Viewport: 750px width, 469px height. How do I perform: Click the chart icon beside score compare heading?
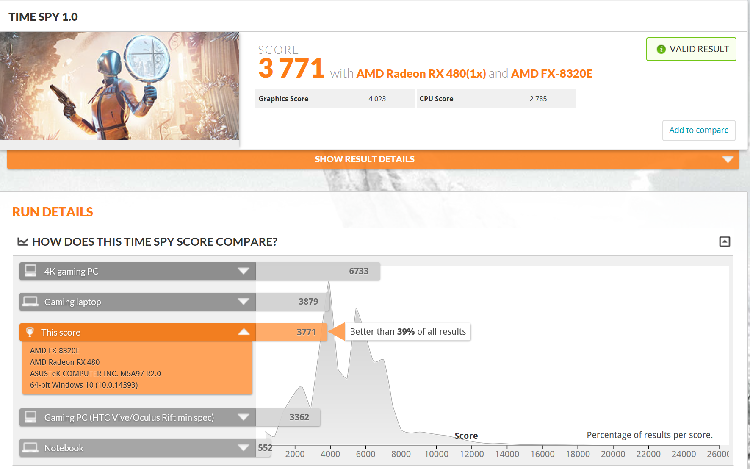tap(22, 242)
